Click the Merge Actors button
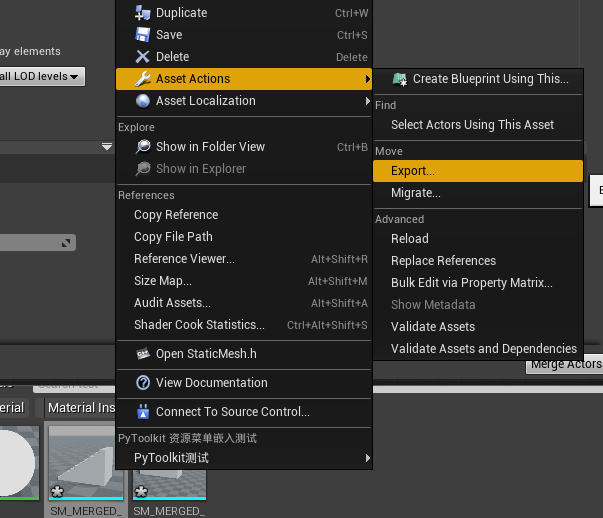Image resolution: width=603 pixels, height=518 pixels. (564, 365)
